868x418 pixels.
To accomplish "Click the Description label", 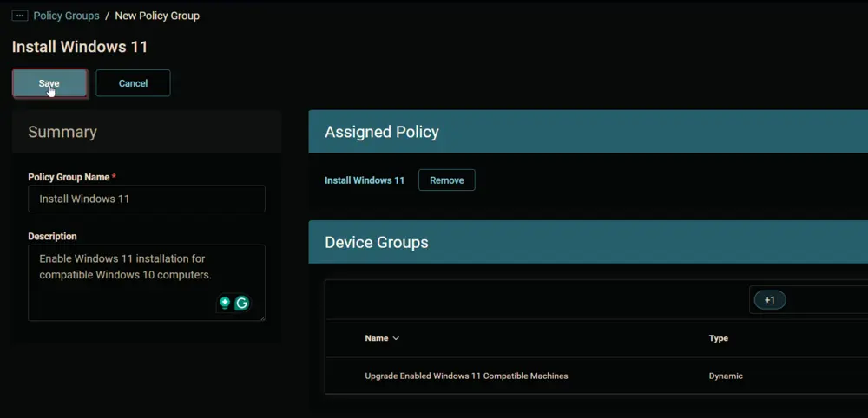I will (x=53, y=236).
